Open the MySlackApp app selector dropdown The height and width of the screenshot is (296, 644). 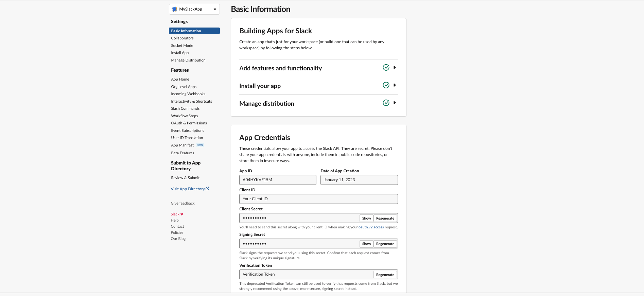214,9
